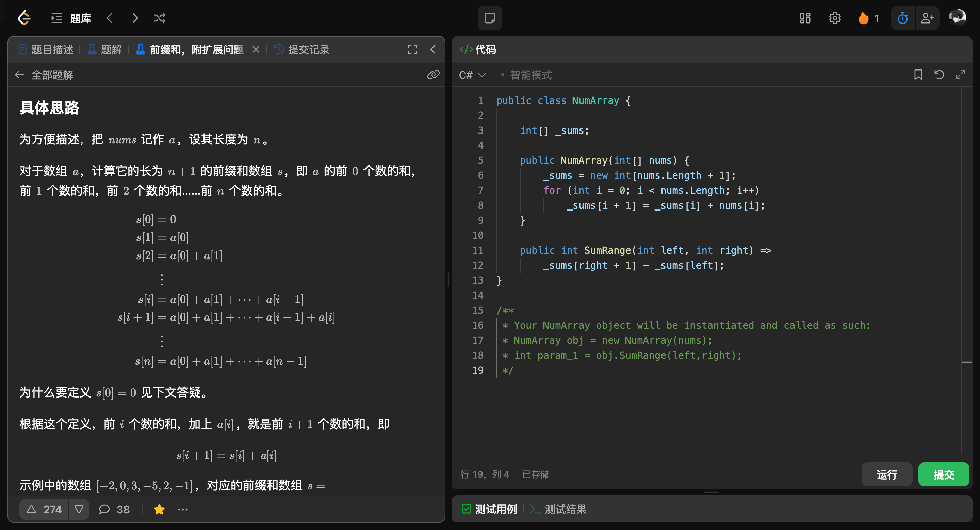The height and width of the screenshot is (530, 980).
Task: Expand the code editor to fullscreen
Action: click(960, 75)
